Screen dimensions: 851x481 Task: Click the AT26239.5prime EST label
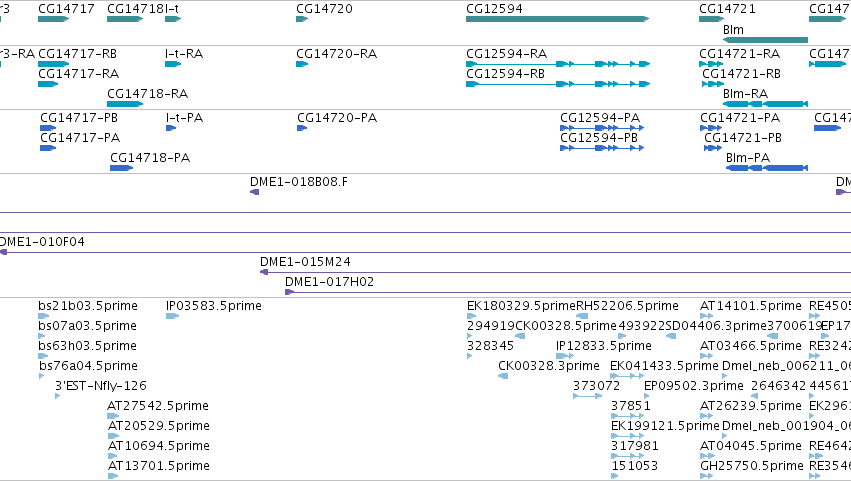coord(751,406)
